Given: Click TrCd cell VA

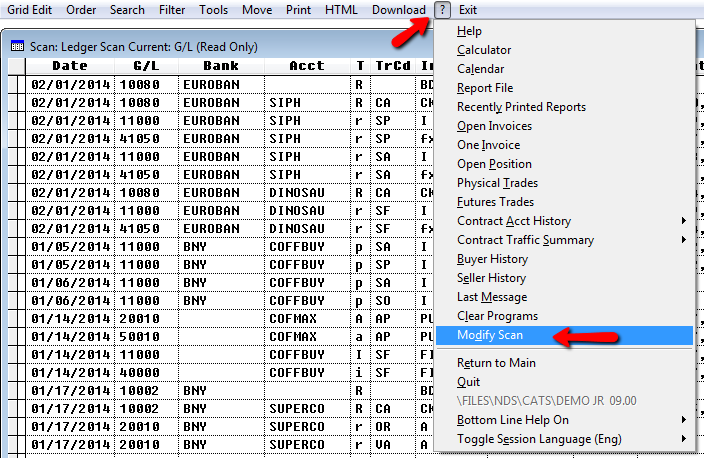Looking at the screenshot, I should tap(393, 445).
